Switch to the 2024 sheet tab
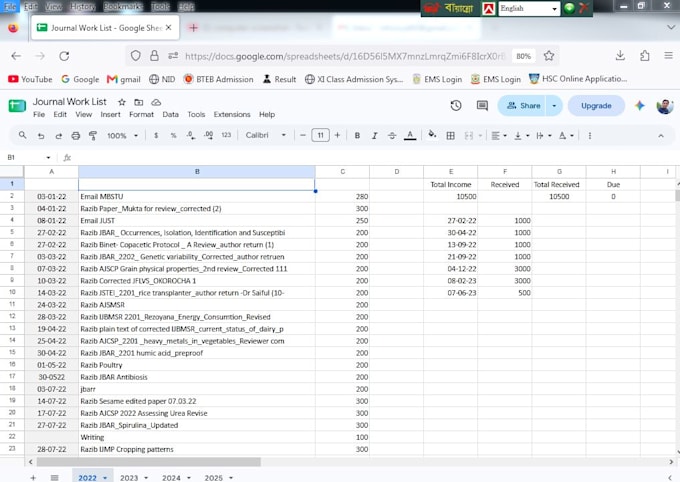 pyautogui.click(x=171, y=477)
